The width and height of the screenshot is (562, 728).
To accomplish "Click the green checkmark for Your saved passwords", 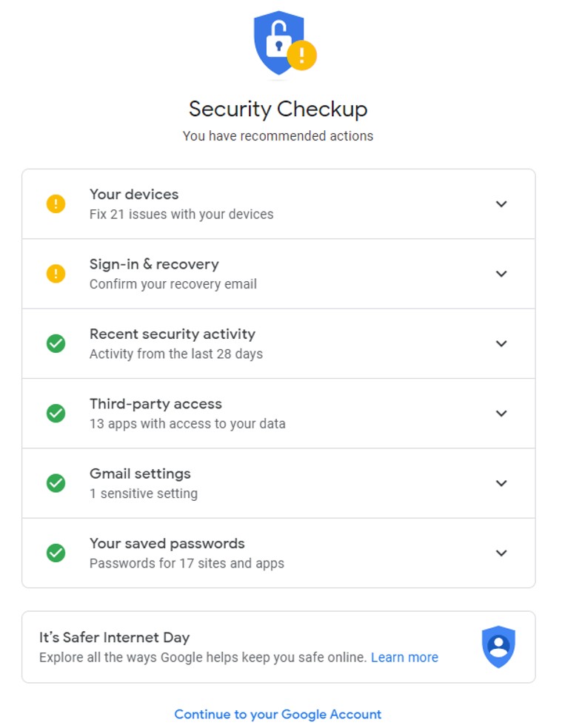I will [x=56, y=552].
